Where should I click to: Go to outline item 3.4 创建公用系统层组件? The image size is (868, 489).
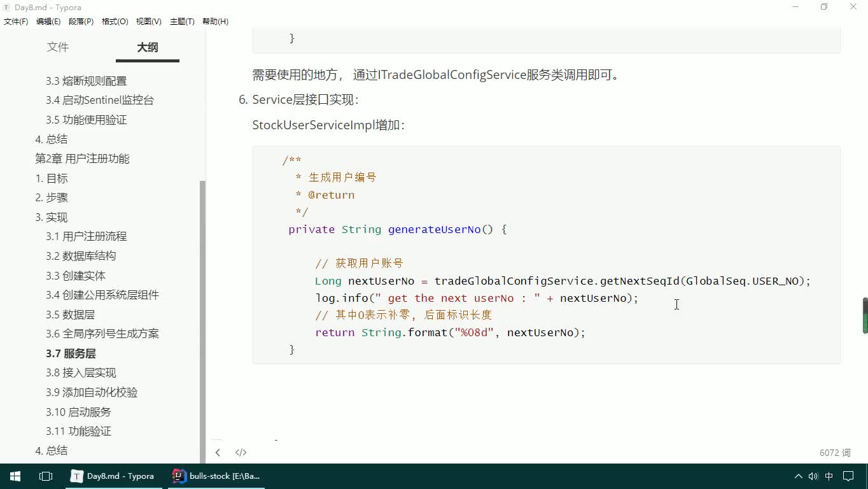(102, 295)
